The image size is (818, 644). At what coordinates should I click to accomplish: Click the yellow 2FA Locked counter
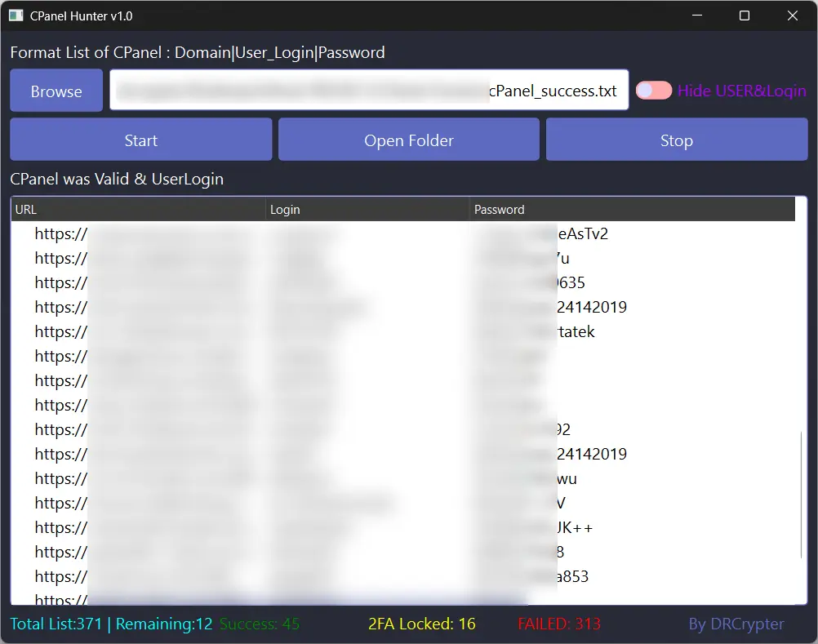(421, 624)
